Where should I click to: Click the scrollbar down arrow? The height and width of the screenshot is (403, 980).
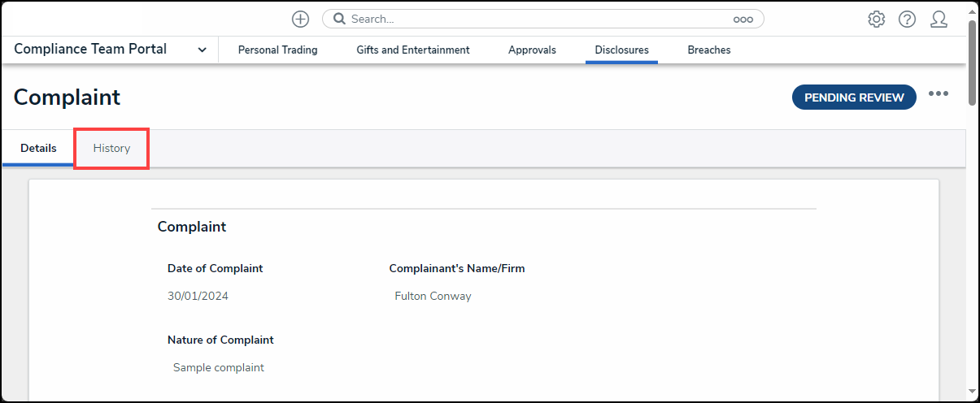click(972, 392)
